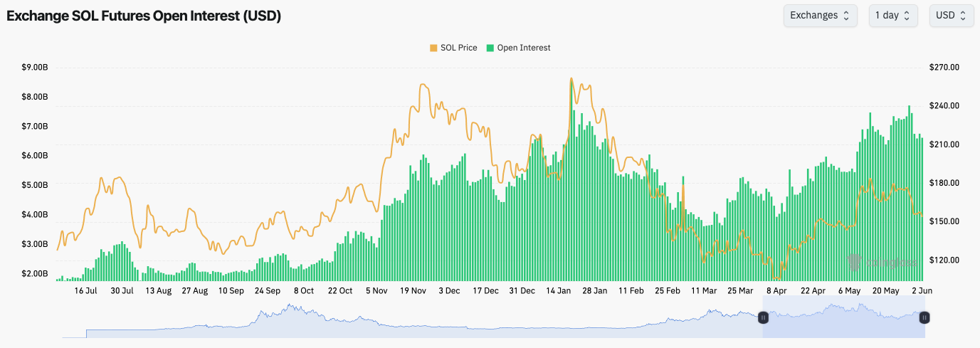Grab the left range-slider handle icon
The width and height of the screenshot is (980, 348).
tap(763, 317)
